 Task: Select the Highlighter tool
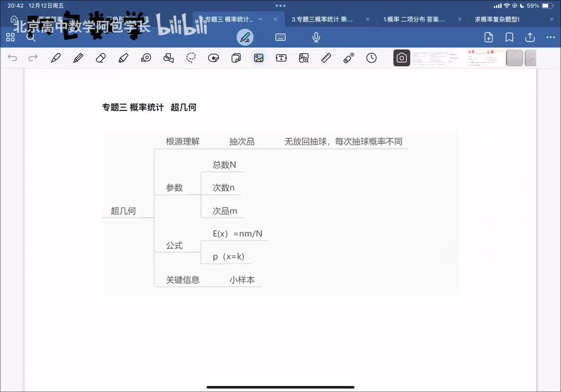[x=124, y=58]
